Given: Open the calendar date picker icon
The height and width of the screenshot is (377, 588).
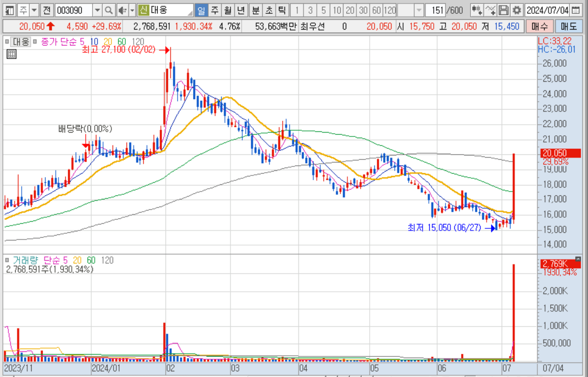Looking at the screenshot, I should [x=575, y=10].
